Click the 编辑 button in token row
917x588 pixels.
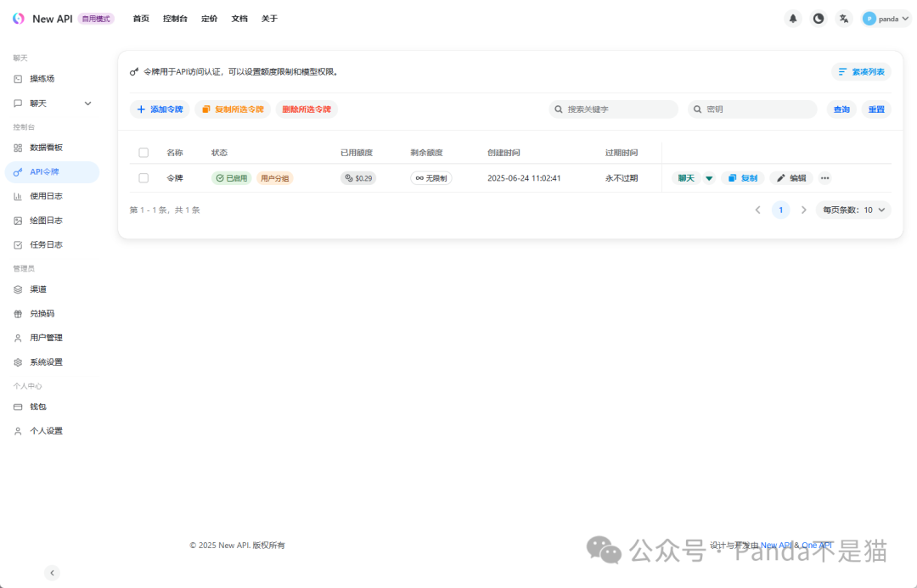(791, 178)
